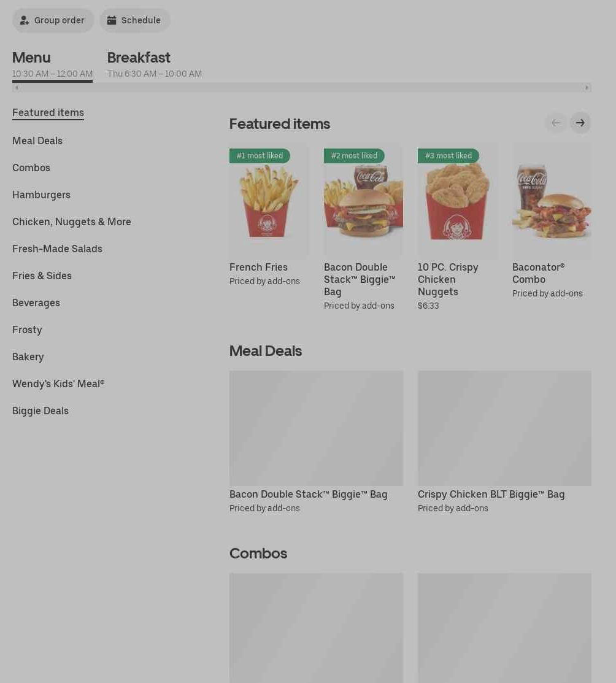The image size is (616, 683).
Task: Click the Schedule calendar icon
Action: [x=112, y=20]
